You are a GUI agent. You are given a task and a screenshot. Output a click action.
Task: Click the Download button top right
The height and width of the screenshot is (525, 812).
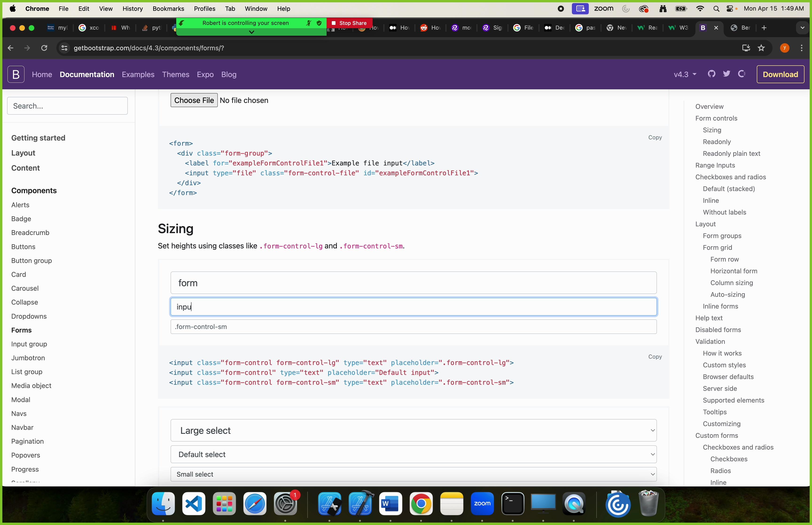(x=780, y=74)
